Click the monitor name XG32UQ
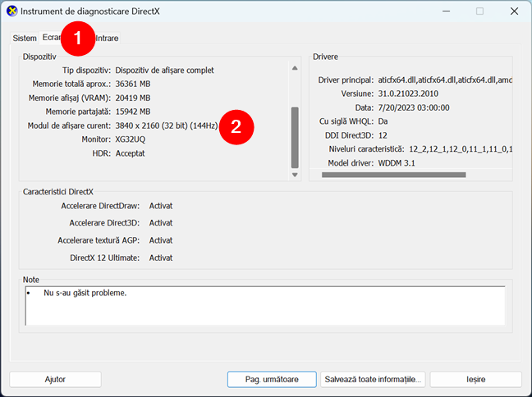This screenshot has height=397, width=532. pos(131,139)
